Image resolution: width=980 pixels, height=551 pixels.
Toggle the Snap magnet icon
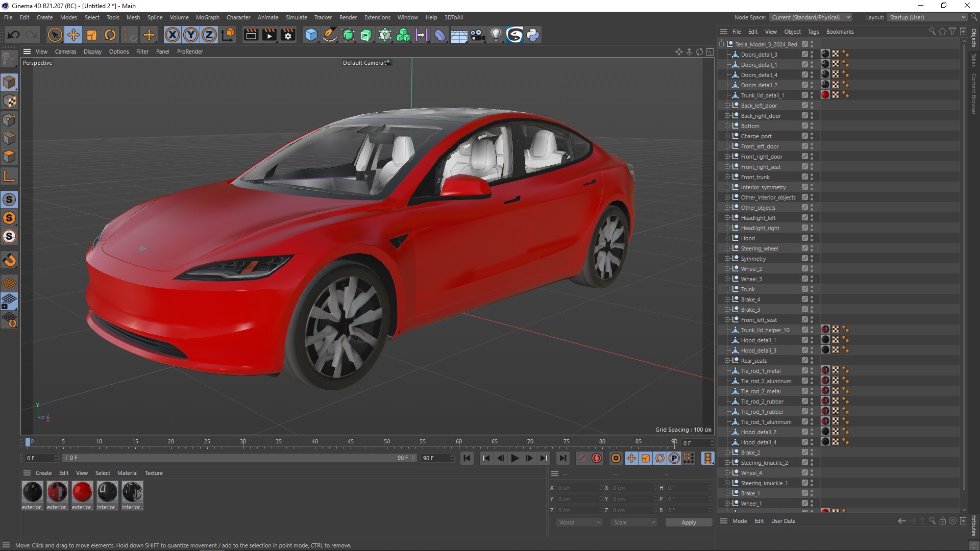pyautogui.click(x=9, y=260)
